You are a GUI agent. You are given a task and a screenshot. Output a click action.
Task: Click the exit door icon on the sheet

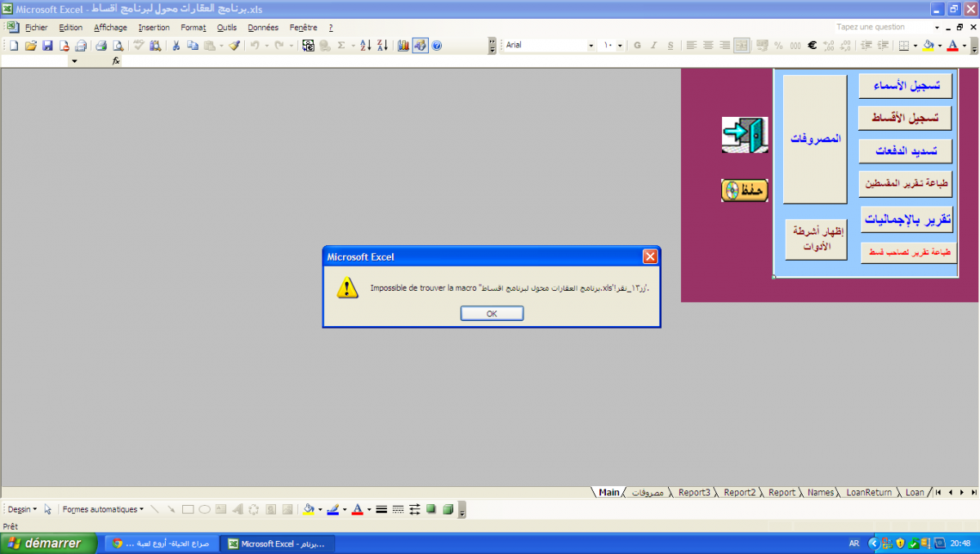[745, 135]
